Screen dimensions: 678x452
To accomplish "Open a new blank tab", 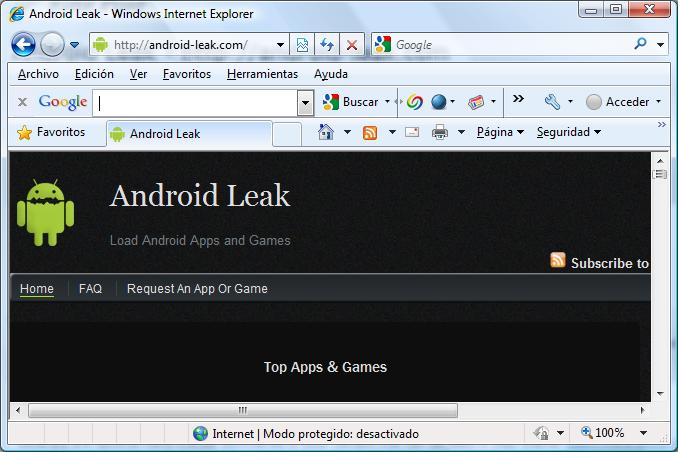I will [287, 135].
